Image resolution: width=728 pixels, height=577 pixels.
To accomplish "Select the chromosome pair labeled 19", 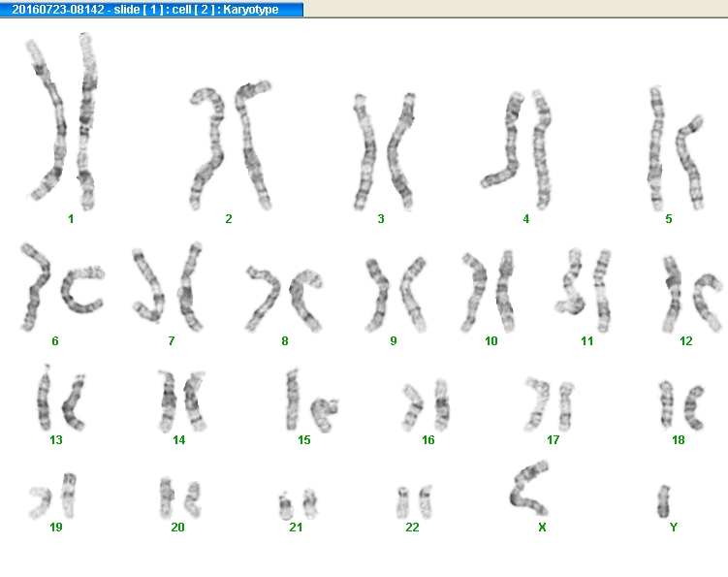I will pyautogui.click(x=52, y=496).
